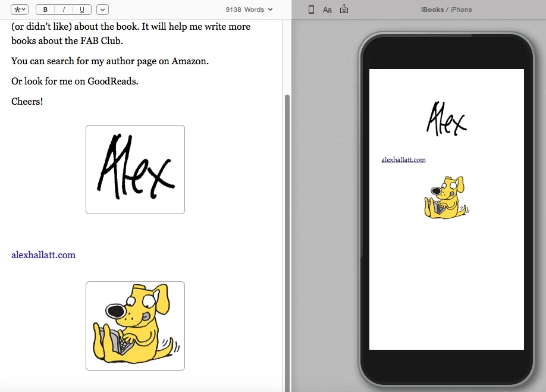Place the cursor in the Cheers! paragraph

[27, 101]
